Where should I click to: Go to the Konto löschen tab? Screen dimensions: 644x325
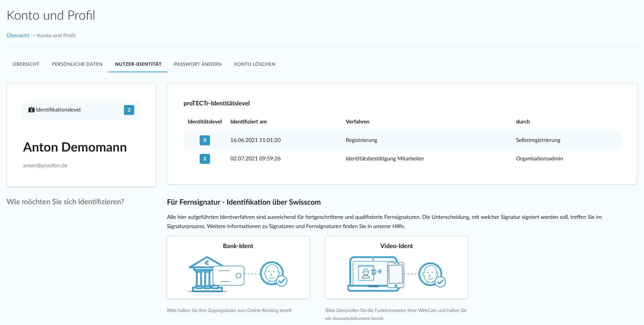[x=255, y=64]
